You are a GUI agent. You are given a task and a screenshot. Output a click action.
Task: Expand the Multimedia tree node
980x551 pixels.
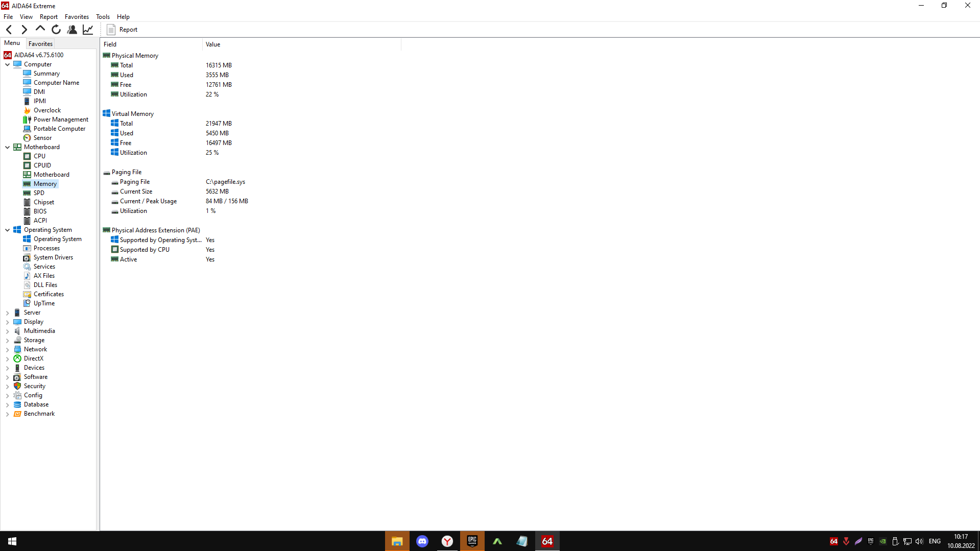(x=8, y=331)
